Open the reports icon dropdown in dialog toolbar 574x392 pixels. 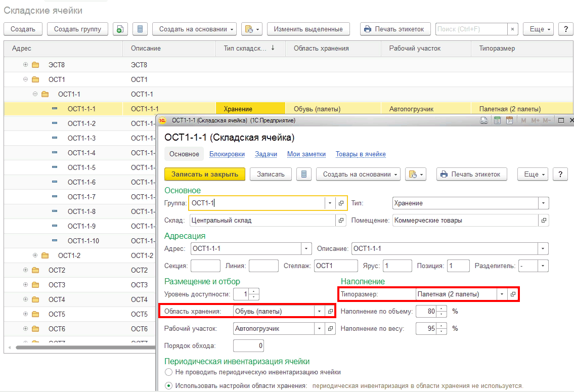coord(416,174)
